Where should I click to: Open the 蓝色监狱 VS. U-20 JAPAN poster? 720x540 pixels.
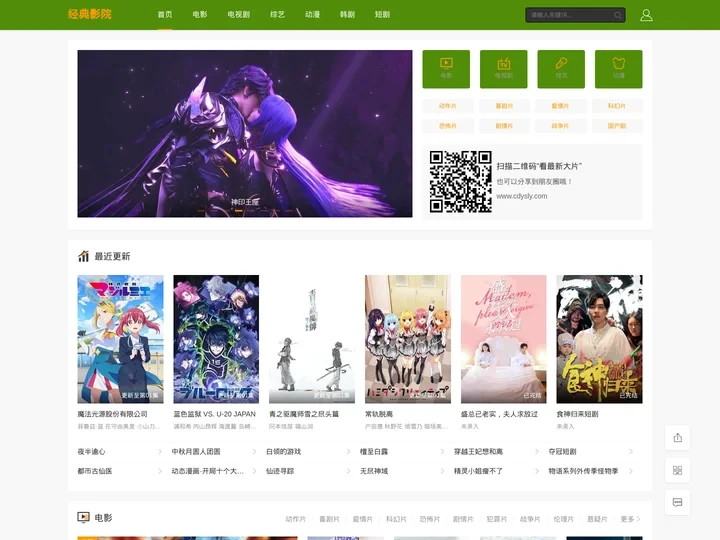coord(216,339)
